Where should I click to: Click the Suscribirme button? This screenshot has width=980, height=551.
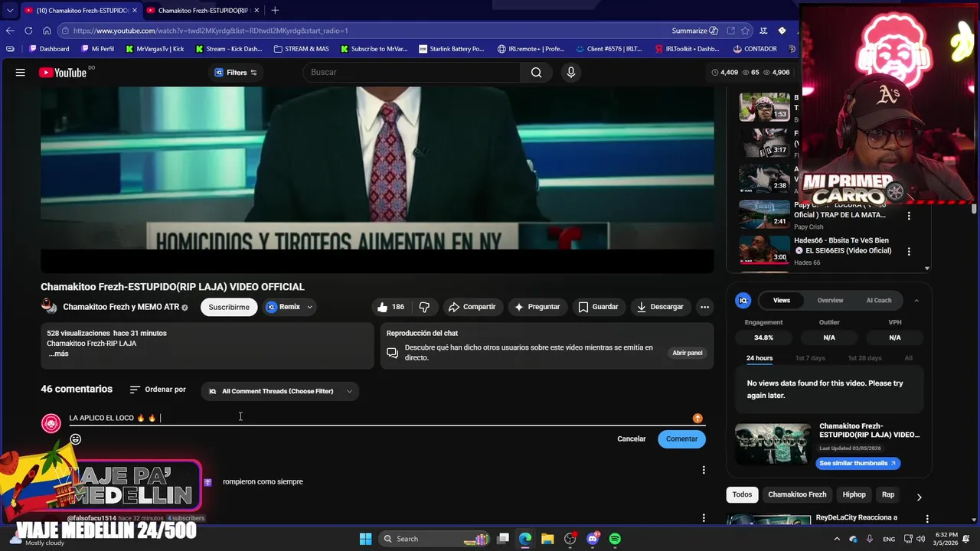tap(229, 307)
